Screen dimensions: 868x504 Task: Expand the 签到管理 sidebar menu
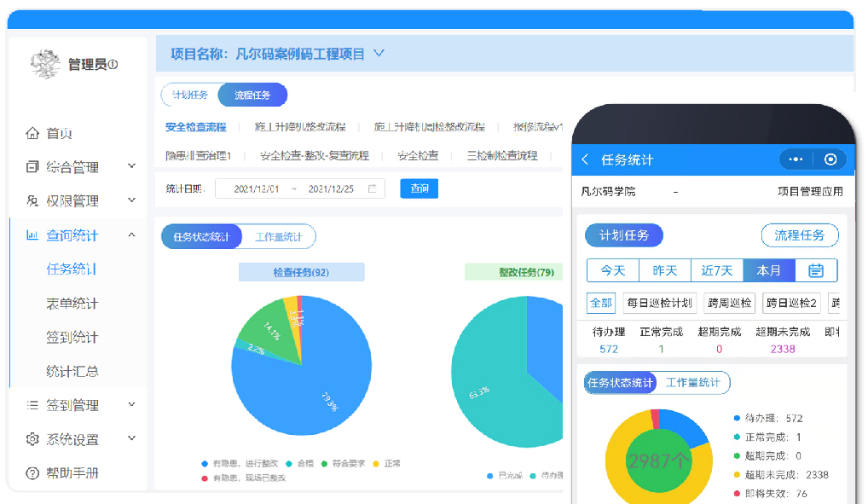131,405
